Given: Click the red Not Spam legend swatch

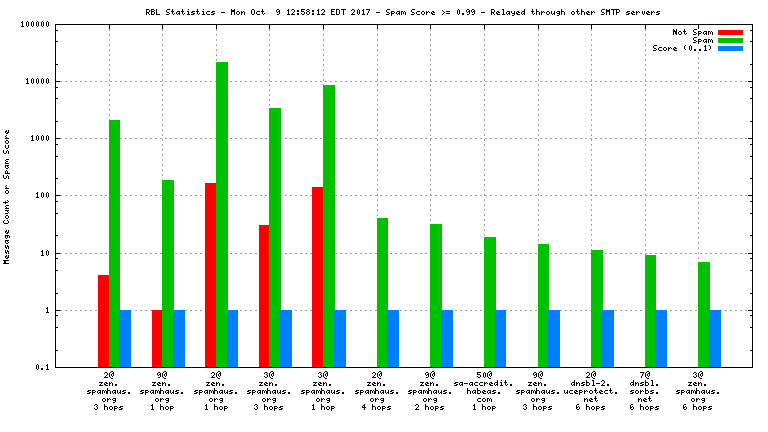Looking at the screenshot, I should (x=730, y=32).
